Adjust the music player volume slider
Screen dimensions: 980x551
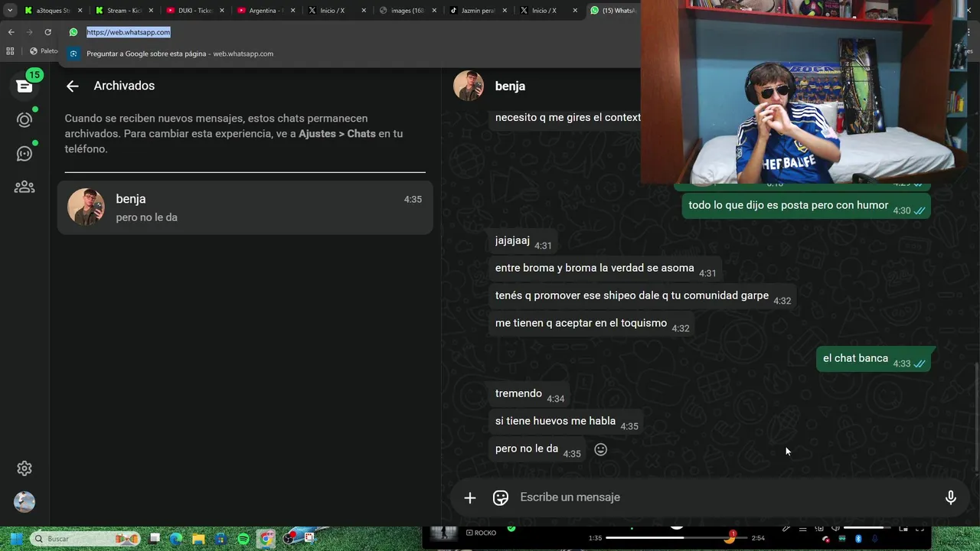[867, 528]
